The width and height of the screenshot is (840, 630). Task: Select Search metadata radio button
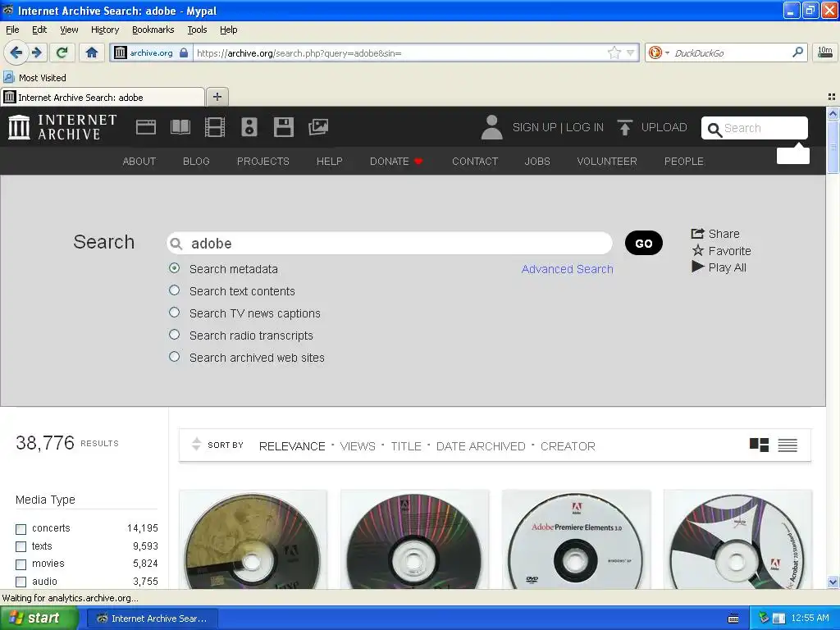(x=174, y=268)
